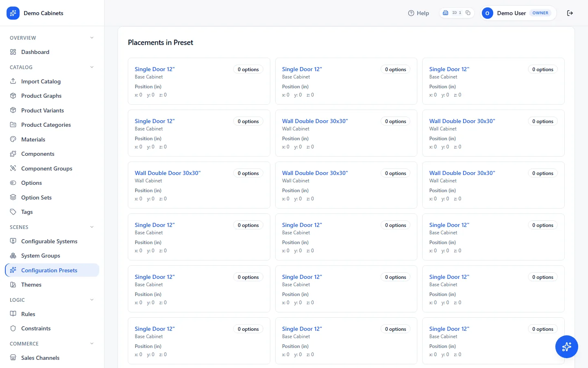588x368 pixels.
Task: Collapse the CATALOG section chevron
Action: coord(92,67)
